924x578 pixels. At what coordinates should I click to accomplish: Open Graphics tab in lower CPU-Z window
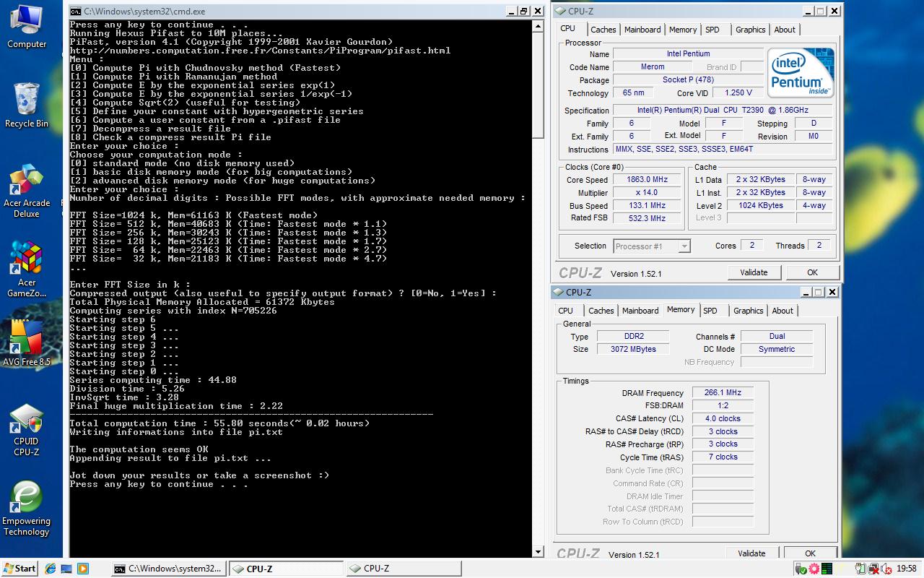(x=749, y=311)
